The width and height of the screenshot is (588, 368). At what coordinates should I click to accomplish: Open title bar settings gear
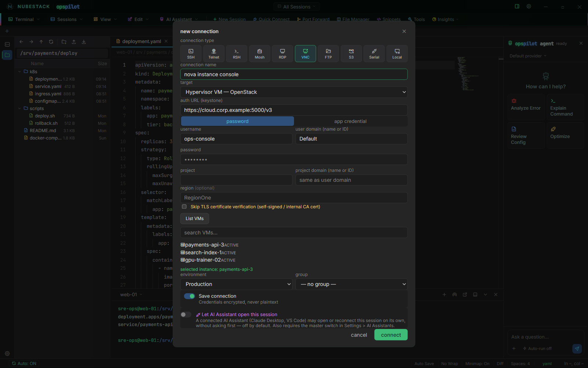click(x=529, y=7)
